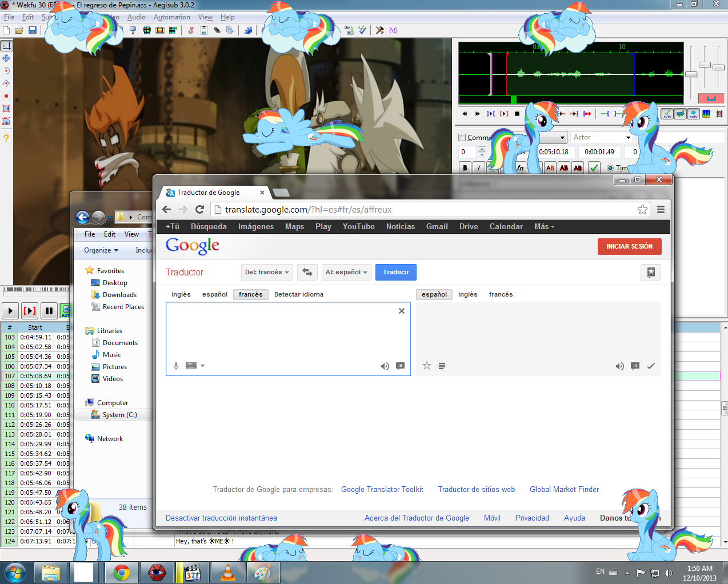This screenshot has height=584, width=728.
Task: Toggle auto go to next line on commit
Action: click(680, 114)
